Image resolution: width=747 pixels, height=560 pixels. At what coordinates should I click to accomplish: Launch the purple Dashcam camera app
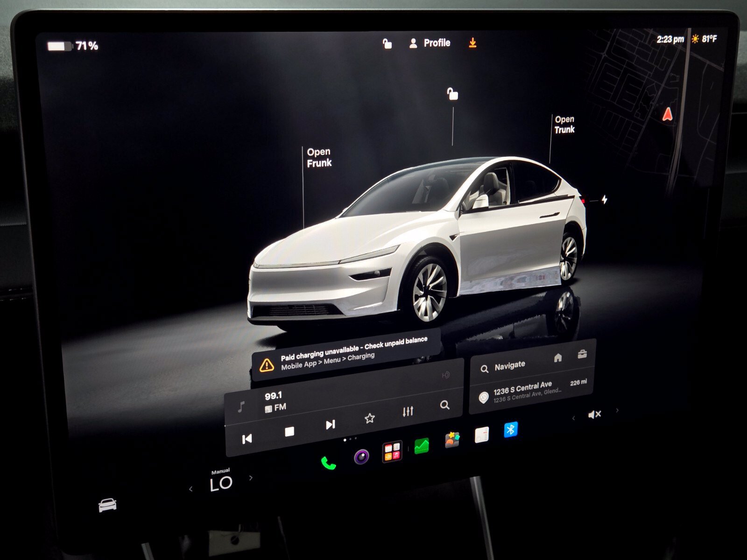(361, 456)
